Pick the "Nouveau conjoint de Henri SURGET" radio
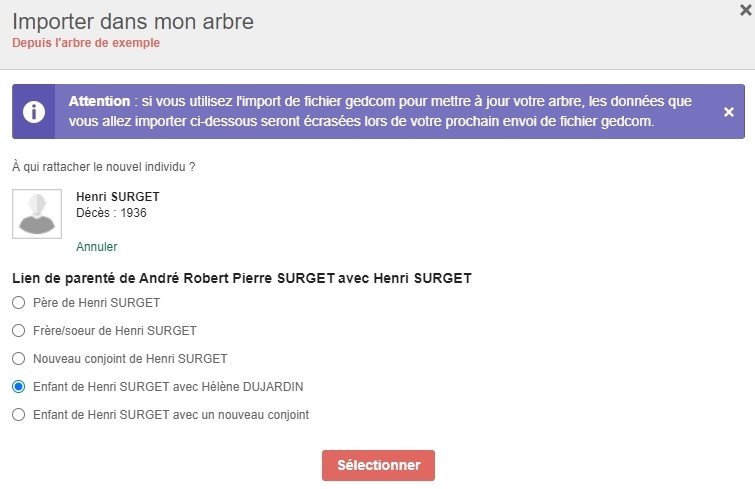 [17, 358]
